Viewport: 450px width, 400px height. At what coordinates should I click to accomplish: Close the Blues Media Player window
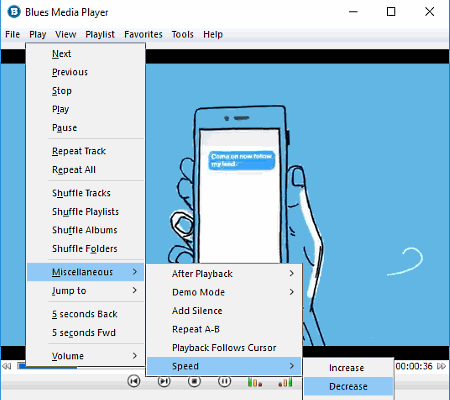[430, 12]
